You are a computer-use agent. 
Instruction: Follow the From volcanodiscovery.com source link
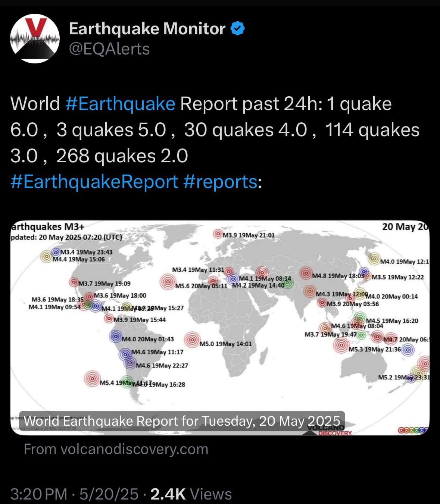pos(116,449)
